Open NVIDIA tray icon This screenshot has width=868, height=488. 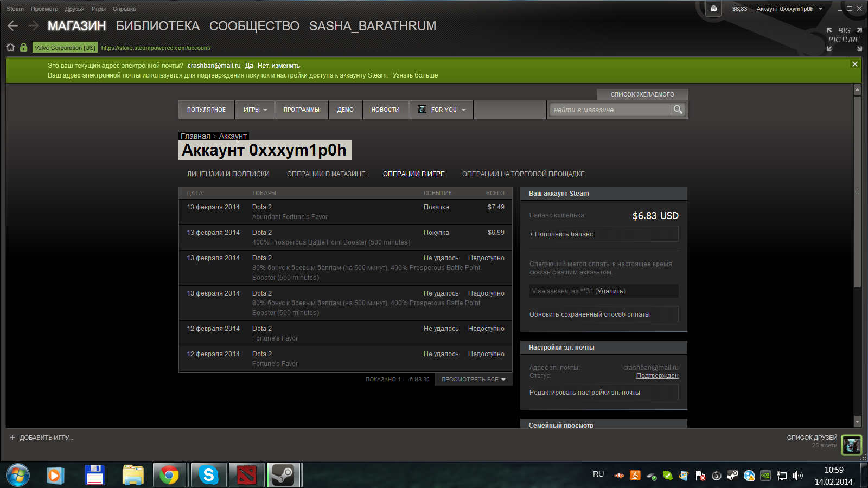tap(765, 476)
